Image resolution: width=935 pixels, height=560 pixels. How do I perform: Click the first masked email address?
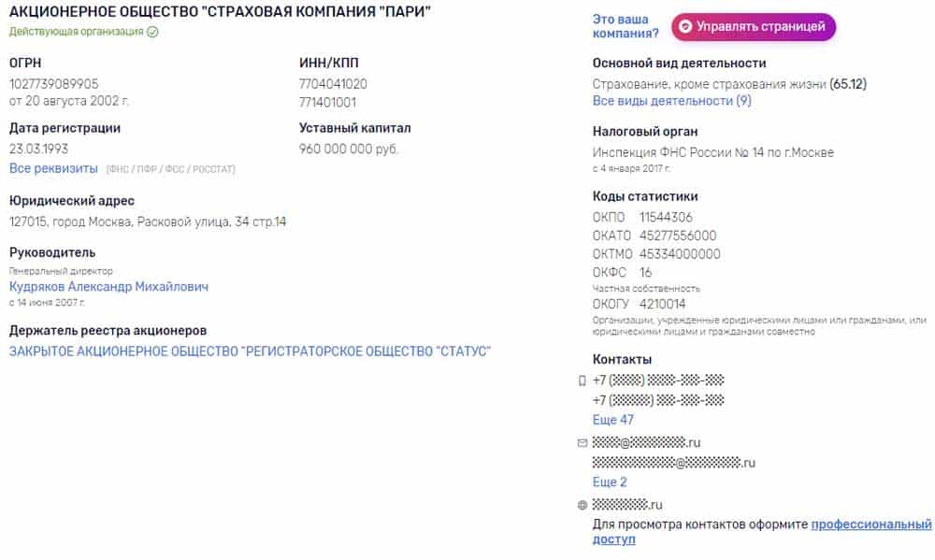[646, 442]
